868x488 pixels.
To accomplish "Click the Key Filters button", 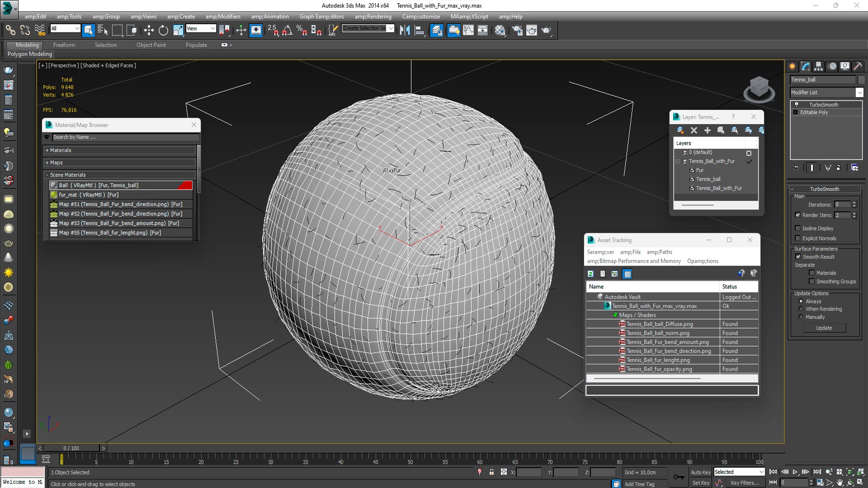I will 745,483.
